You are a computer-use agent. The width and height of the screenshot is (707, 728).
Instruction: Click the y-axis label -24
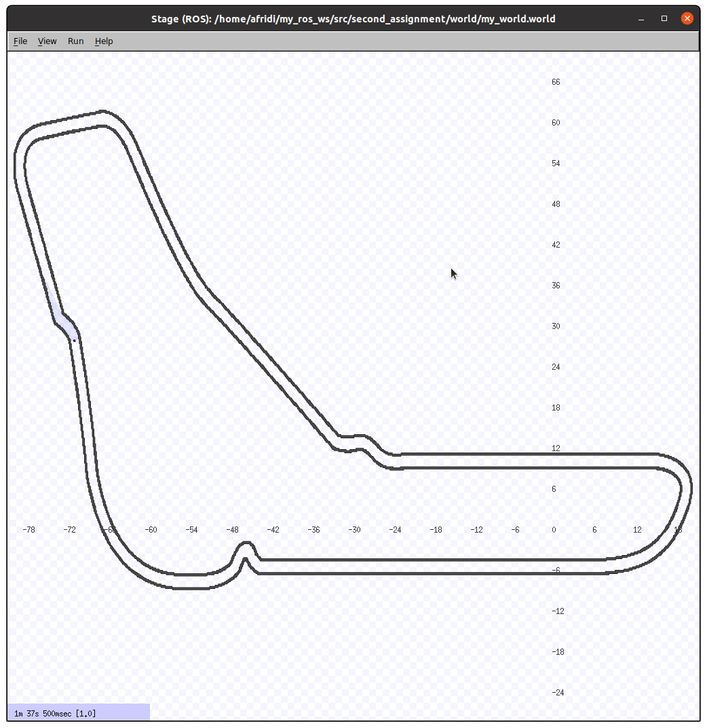[x=558, y=693]
